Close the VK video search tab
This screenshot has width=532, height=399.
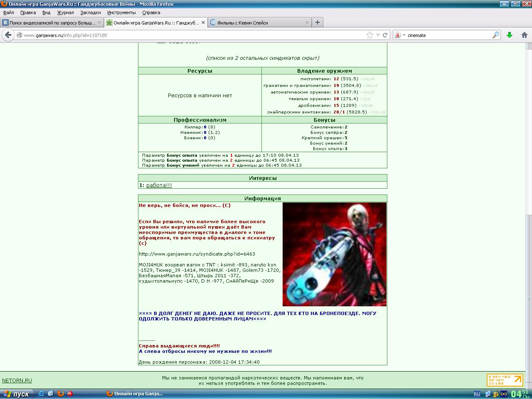point(99,22)
